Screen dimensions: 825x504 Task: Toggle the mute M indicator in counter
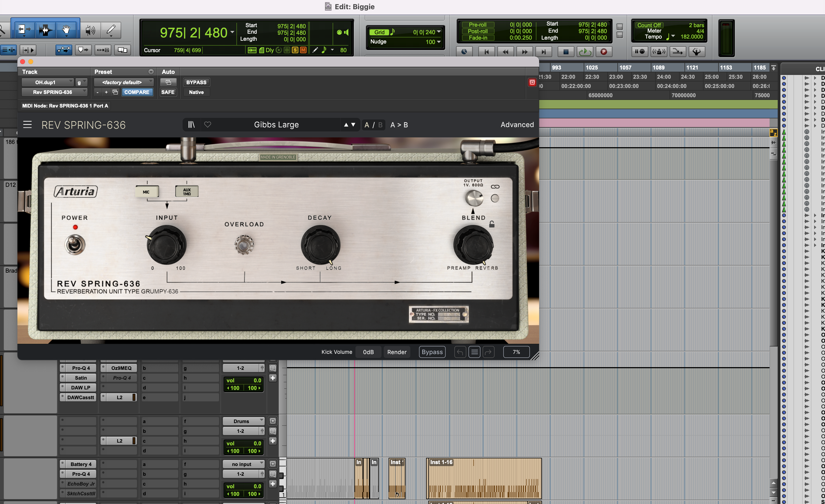303,50
